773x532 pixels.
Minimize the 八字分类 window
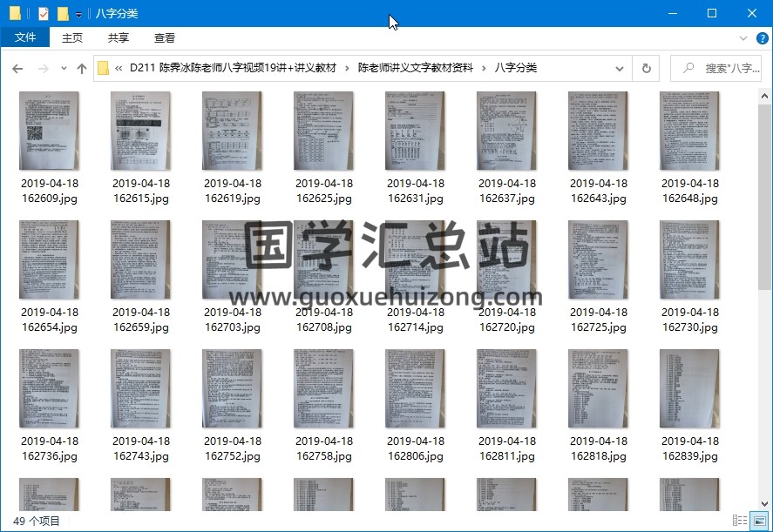point(673,13)
